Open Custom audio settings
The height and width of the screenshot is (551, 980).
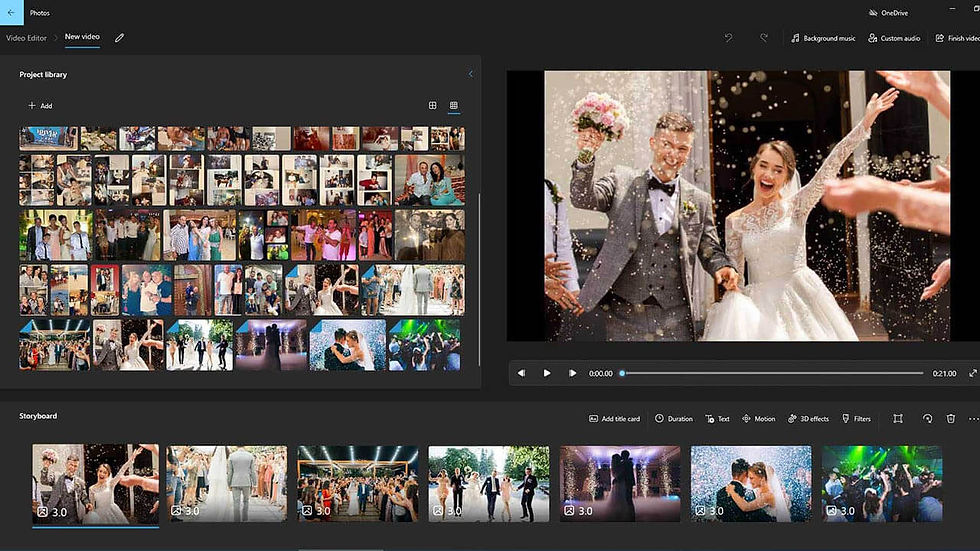[x=894, y=38]
